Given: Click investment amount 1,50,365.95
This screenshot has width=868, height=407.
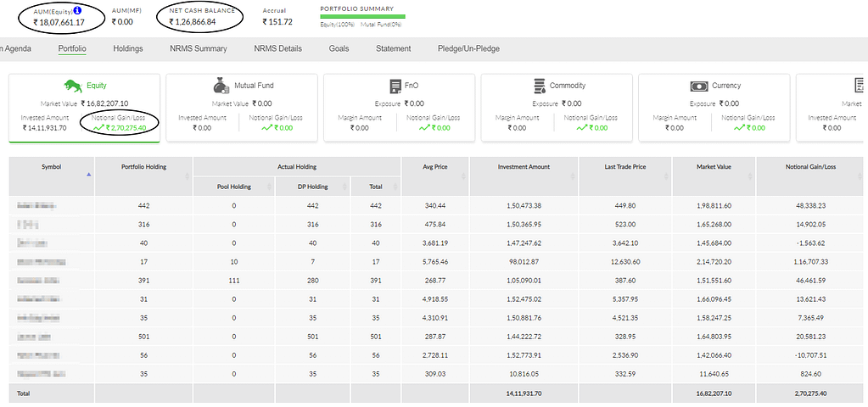Looking at the screenshot, I should click(524, 225).
